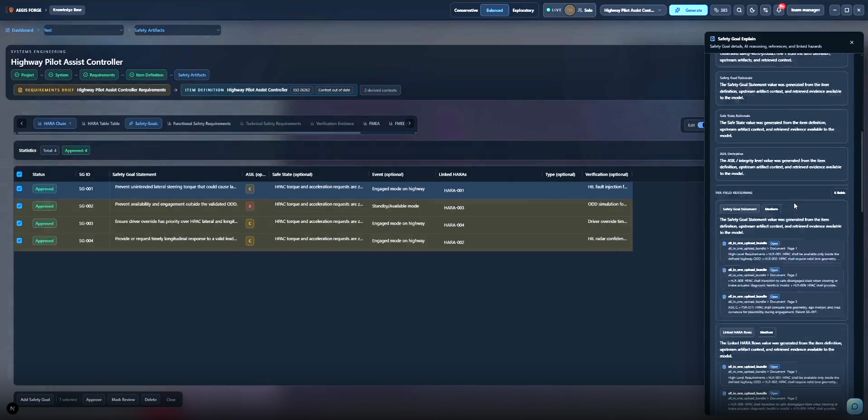Uncheck the SG-003 row checkbox
Screen dimensions: 868x420
(x=19, y=223)
